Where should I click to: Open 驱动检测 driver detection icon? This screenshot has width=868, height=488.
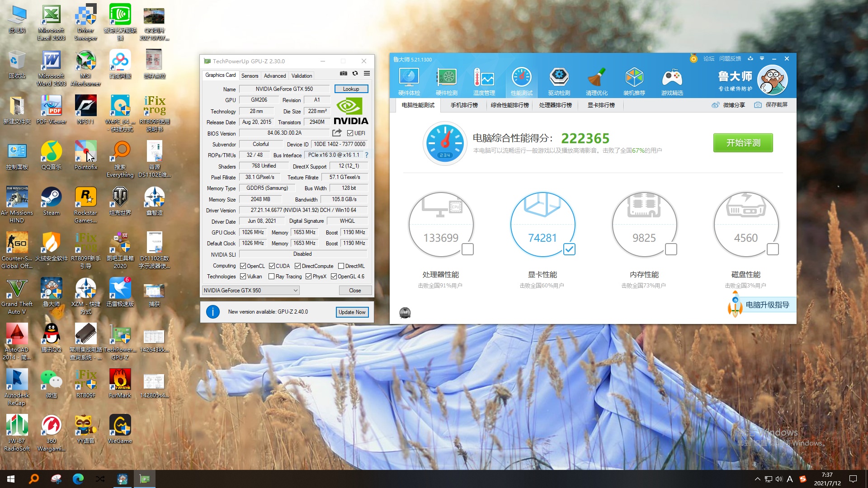pos(559,82)
